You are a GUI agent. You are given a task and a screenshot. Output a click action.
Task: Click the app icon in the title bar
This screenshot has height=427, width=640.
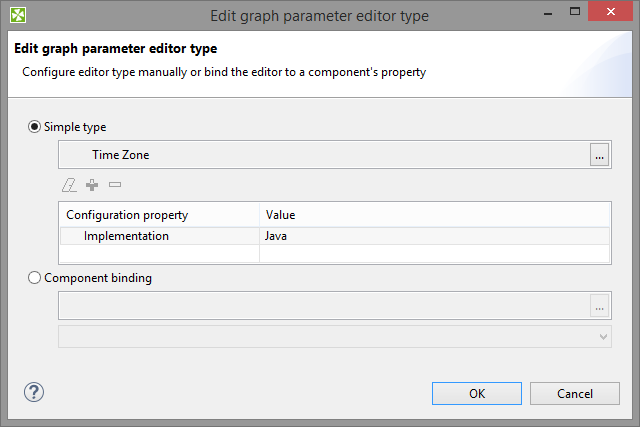(x=18, y=15)
